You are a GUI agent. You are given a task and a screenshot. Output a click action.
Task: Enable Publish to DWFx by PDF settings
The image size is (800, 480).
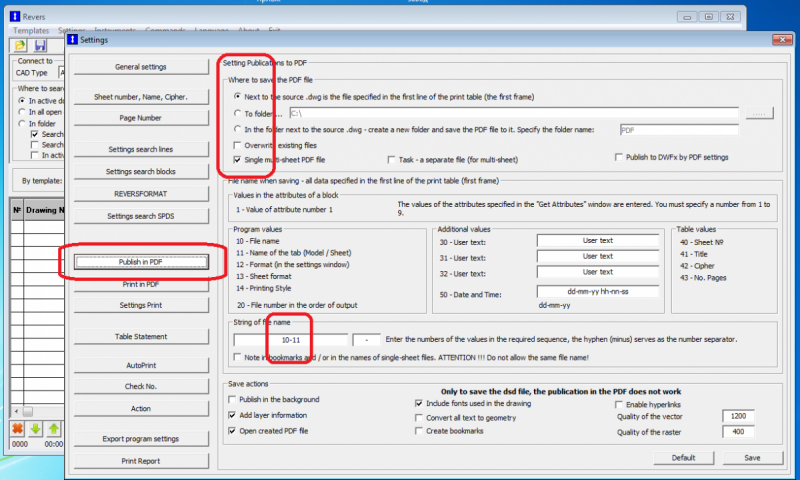(619, 157)
